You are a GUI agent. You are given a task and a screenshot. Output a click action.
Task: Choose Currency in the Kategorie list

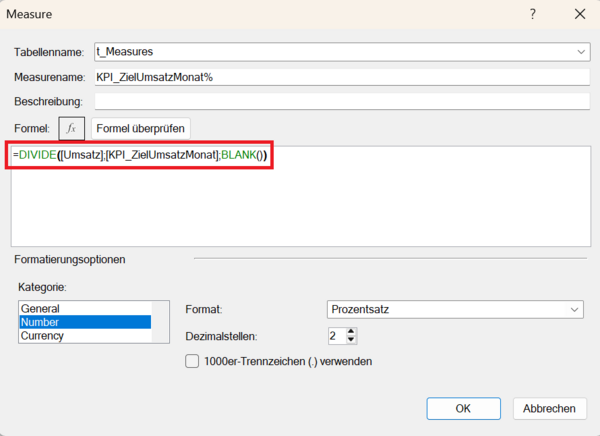point(43,336)
